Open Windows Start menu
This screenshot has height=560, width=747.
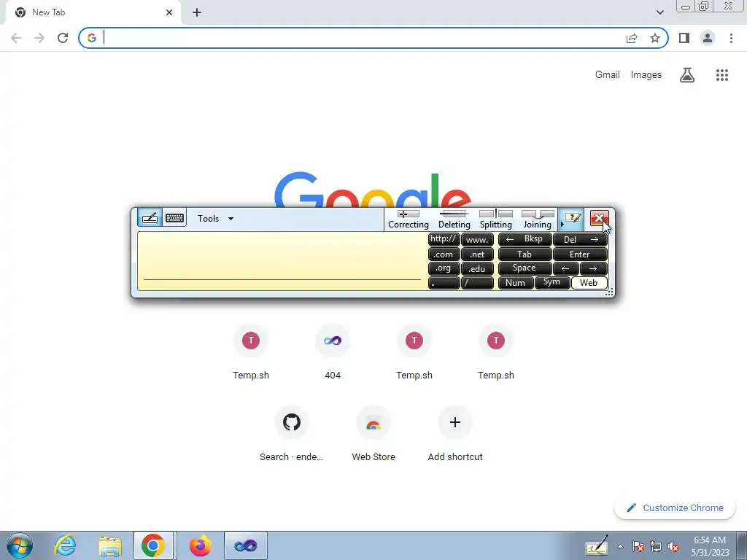tap(20, 545)
